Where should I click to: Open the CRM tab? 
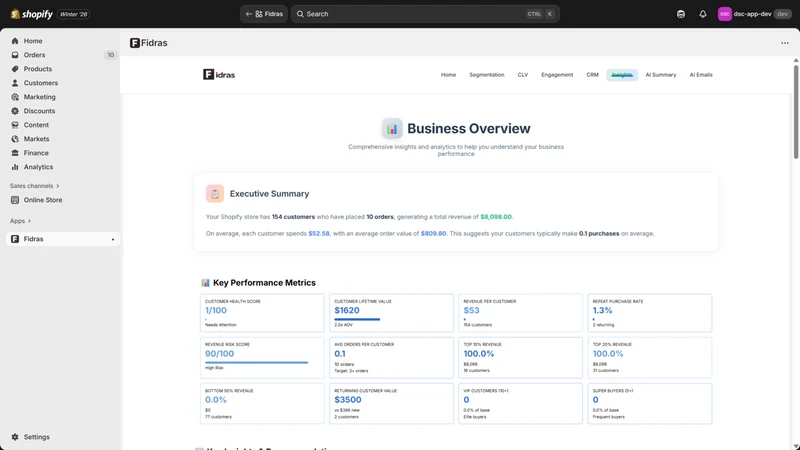point(592,74)
